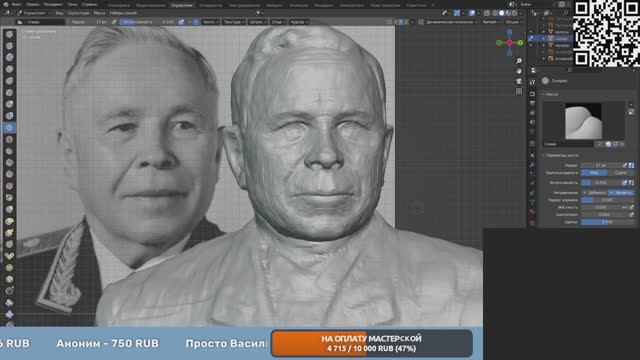This screenshot has width=640, height=360.
Task: Select the Draw Sharp brush tool
Action: click(9, 46)
